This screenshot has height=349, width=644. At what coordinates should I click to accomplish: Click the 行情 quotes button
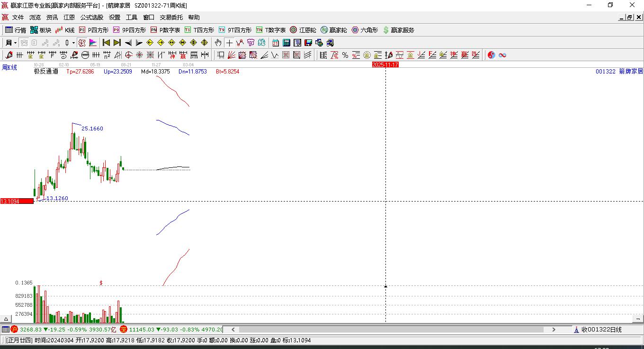pyautogui.click(x=16, y=30)
